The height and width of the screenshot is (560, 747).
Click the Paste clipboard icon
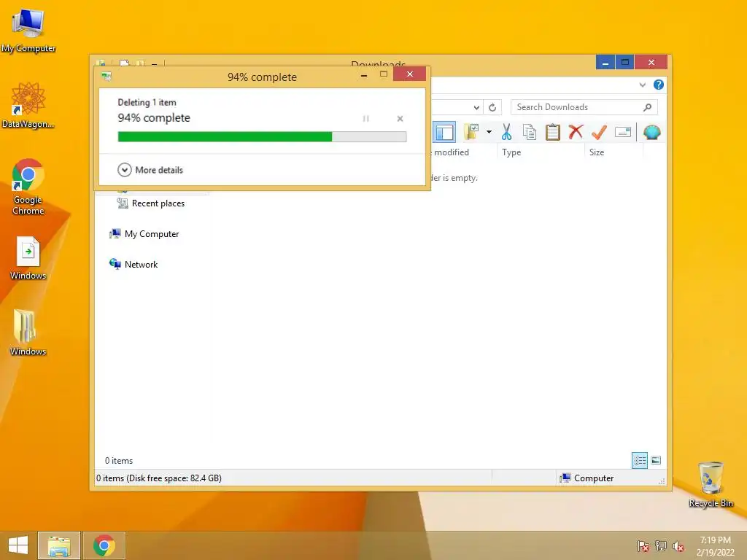point(553,133)
